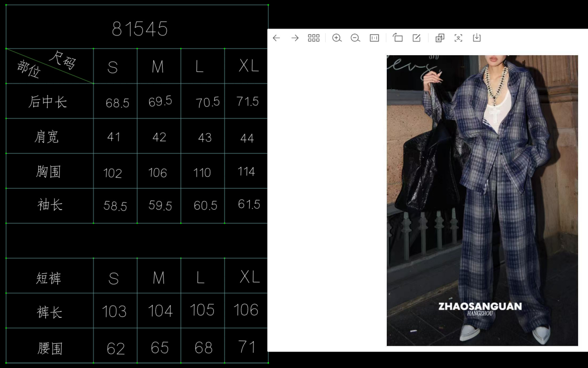The image size is (588, 368).
Task: Select the 81545 style number title
Action: coord(140,29)
